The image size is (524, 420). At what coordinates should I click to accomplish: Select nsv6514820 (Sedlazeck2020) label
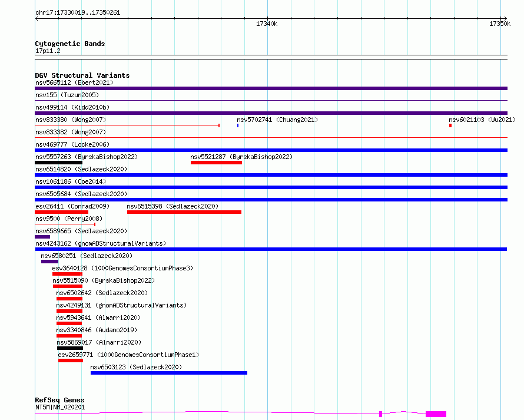click(x=81, y=169)
